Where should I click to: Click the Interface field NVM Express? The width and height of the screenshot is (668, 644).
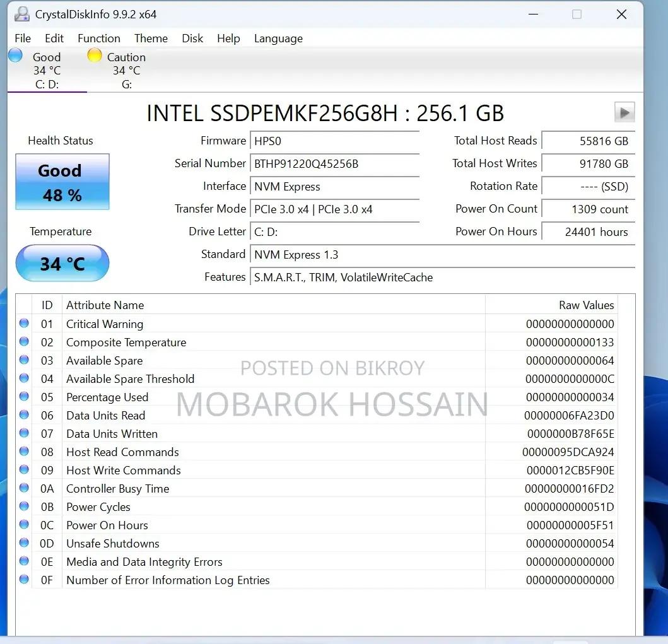(x=334, y=187)
